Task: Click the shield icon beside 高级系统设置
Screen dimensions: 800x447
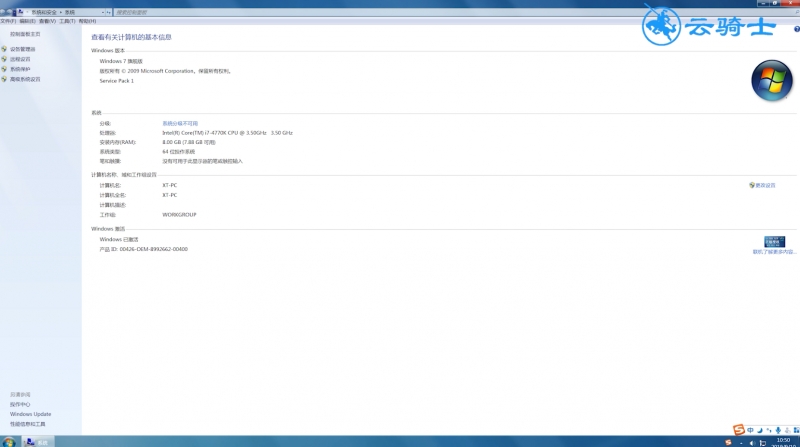Action: [4, 79]
